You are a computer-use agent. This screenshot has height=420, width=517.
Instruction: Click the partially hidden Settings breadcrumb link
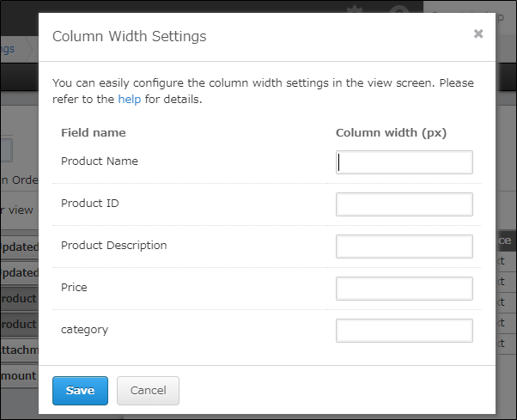pyautogui.click(x=8, y=49)
